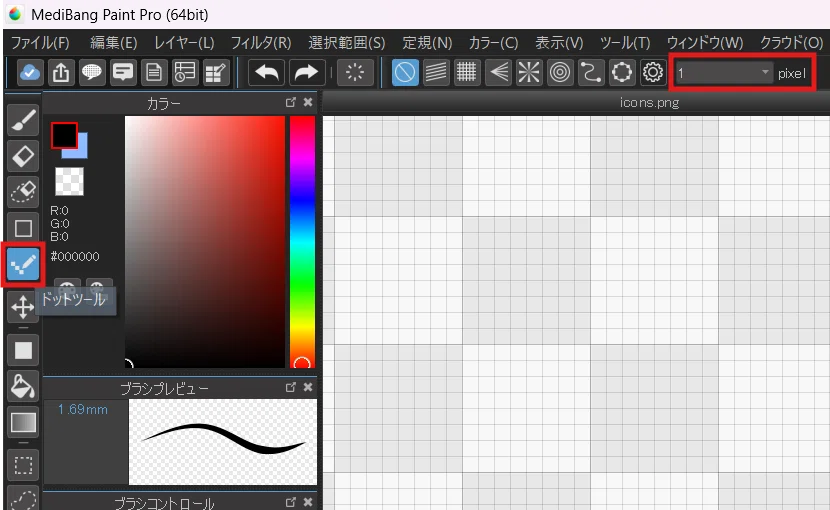Viewport: 830px width, 510px height.
Task: Select the Eraser tool
Action: point(23,156)
